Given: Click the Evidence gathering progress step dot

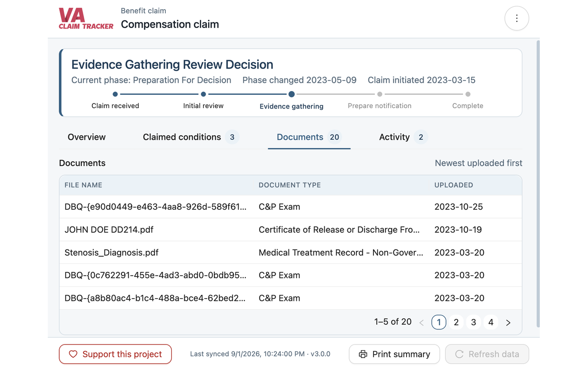Looking at the screenshot, I should [x=292, y=94].
